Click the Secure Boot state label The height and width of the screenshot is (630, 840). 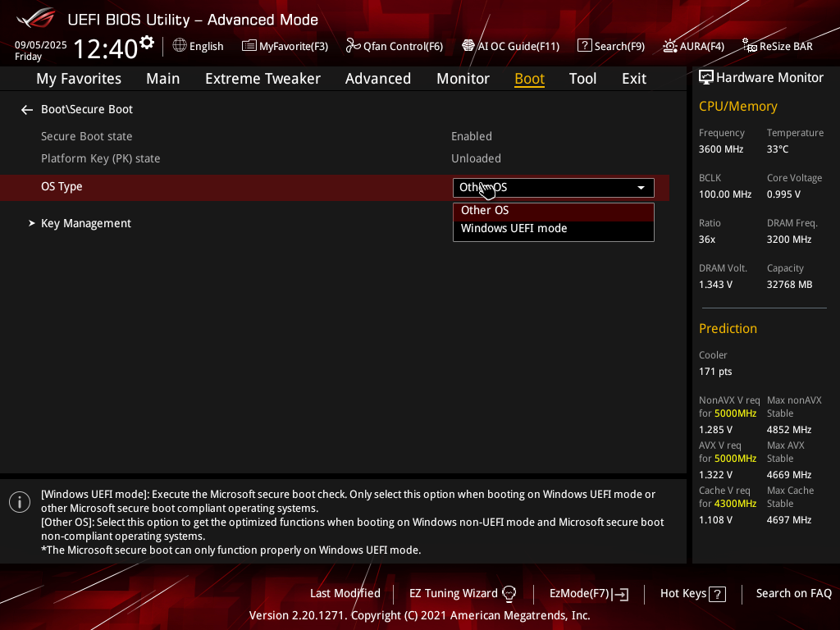coord(86,137)
